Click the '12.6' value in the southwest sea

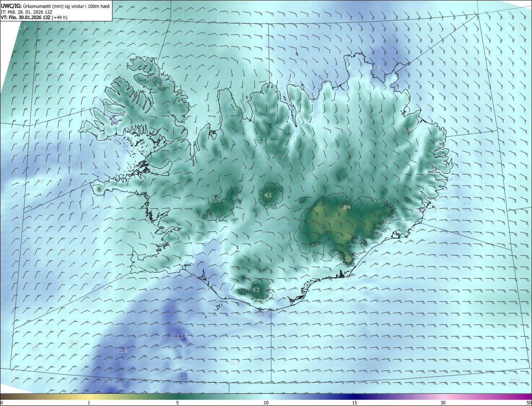point(122,351)
